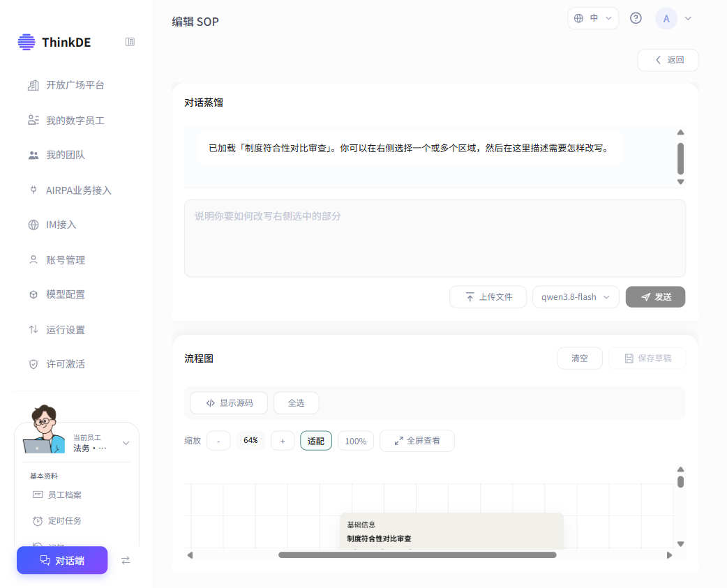Click the 上传文件 upload button

[x=488, y=297]
